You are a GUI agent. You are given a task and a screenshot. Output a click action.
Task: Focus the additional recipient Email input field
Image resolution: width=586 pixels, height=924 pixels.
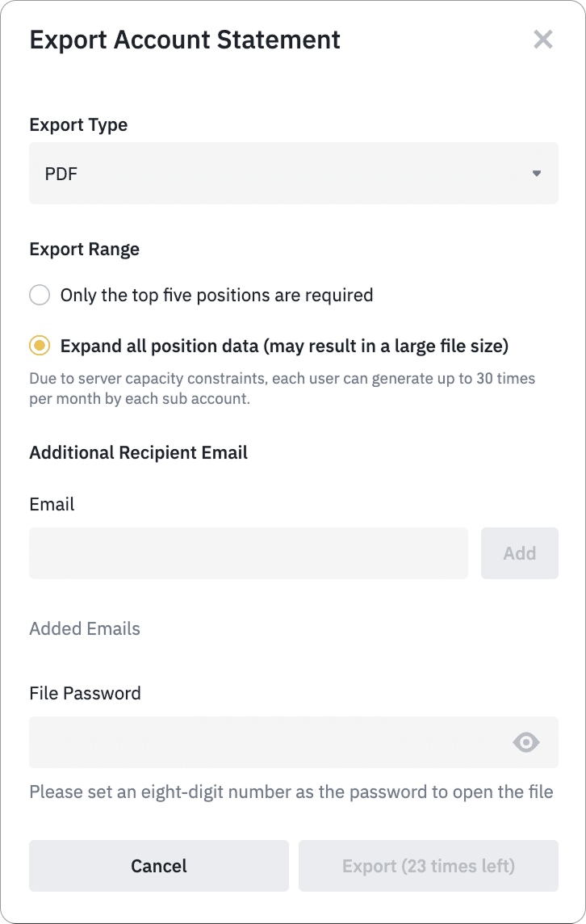pyautogui.click(x=249, y=552)
